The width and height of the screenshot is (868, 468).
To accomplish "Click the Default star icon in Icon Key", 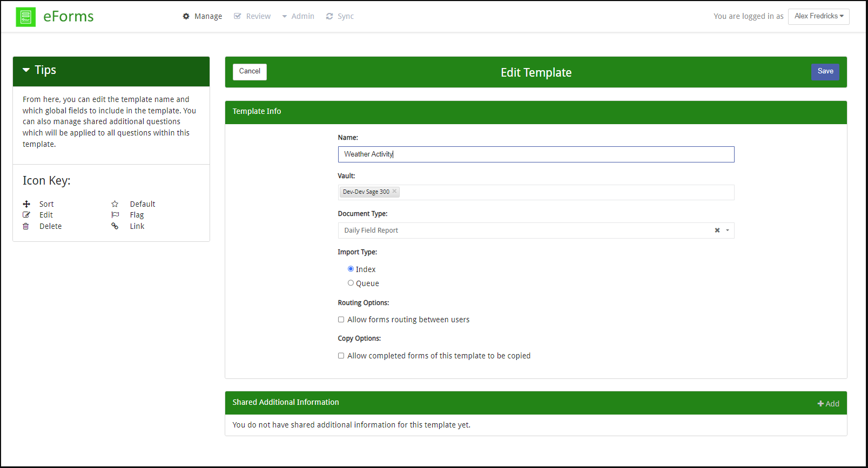I will 115,204.
